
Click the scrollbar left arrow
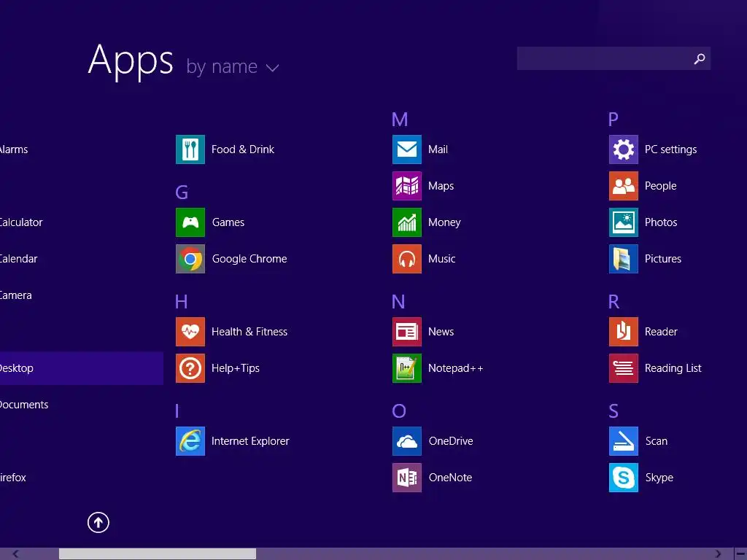pos(16,554)
